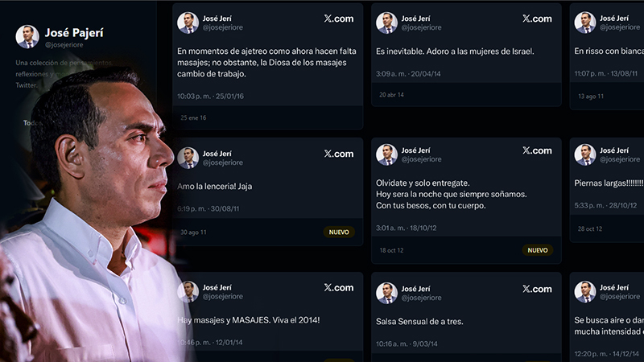Click '25 ene 16' date footer on first tweet

[193, 117]
